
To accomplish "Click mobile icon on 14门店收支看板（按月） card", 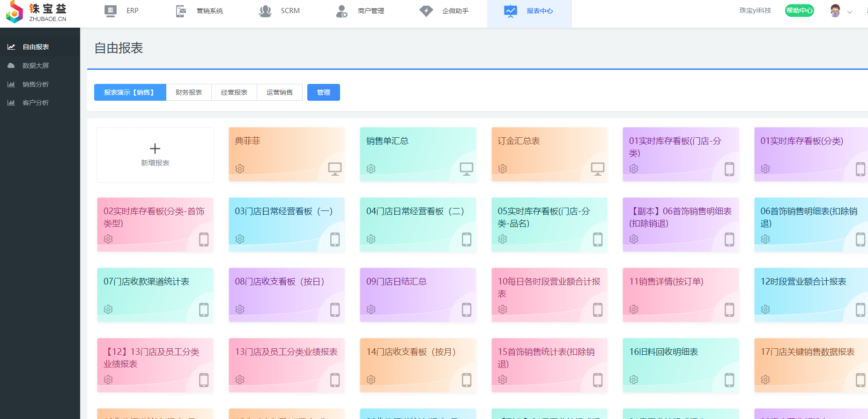I will coord(467,380).
